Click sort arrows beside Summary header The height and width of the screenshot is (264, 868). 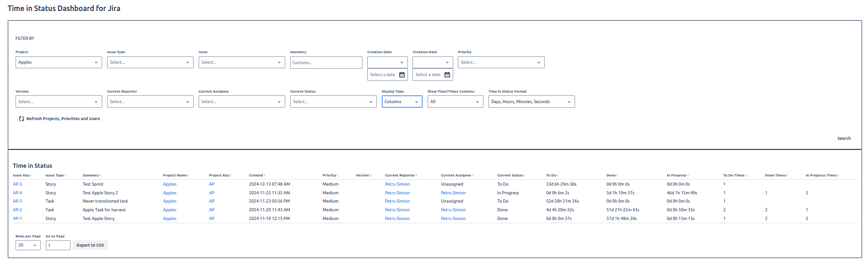tap(100, 176)
